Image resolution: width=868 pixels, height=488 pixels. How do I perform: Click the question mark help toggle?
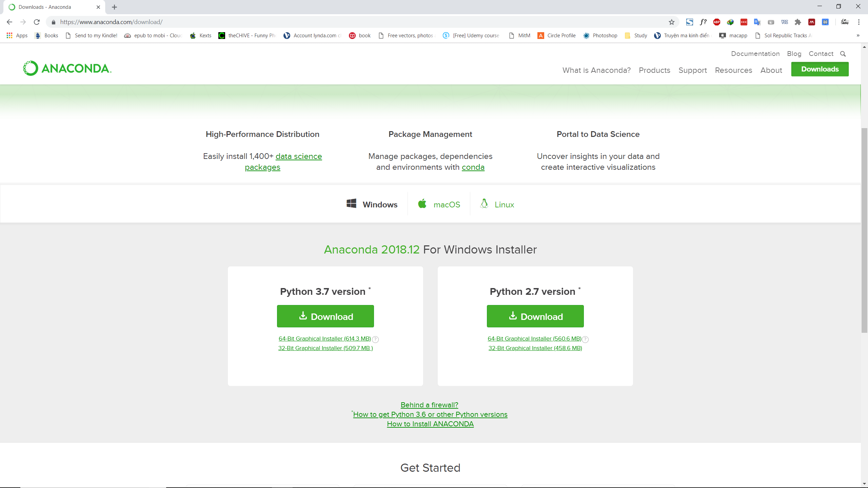[376, 339]
